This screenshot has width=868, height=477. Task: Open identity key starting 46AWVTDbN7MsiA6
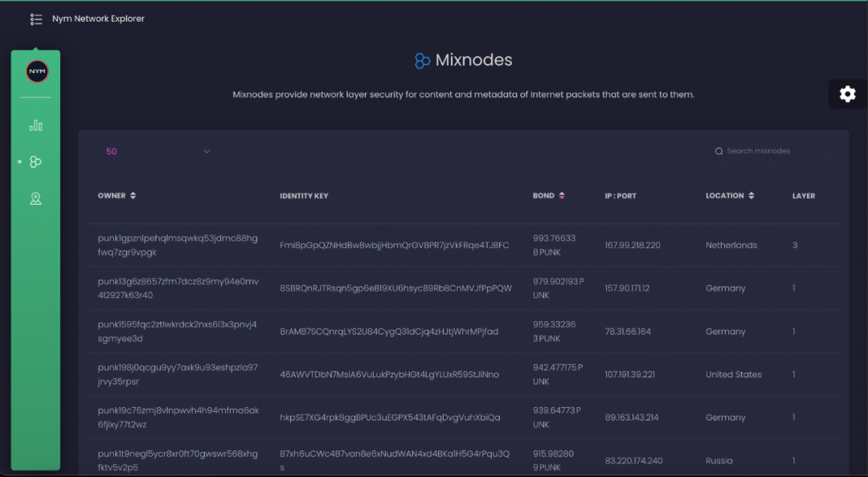pyautogui.click(x=389, y=375)
